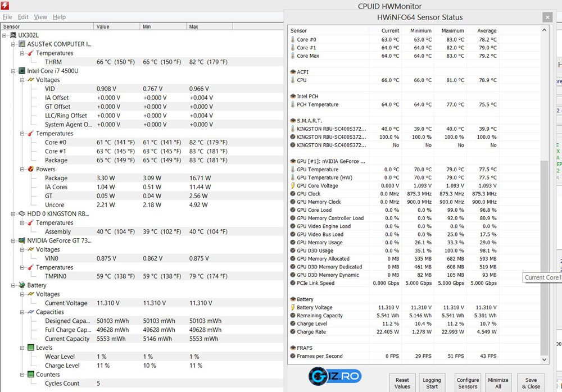Click the Battery group icon in HWiNFO64

pos(293,299)
